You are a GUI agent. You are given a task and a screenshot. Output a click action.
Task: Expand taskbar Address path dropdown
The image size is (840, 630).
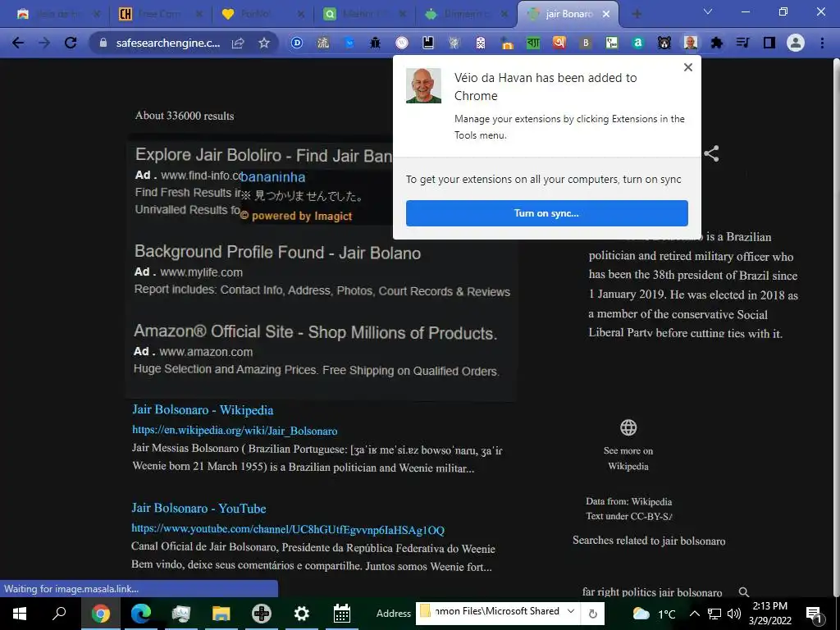click(571, 611)
